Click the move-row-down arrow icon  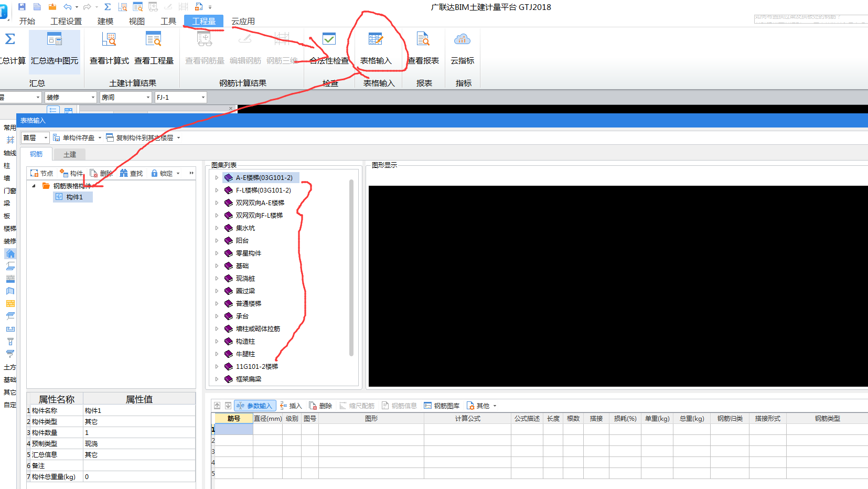click(x=228, y=406)
